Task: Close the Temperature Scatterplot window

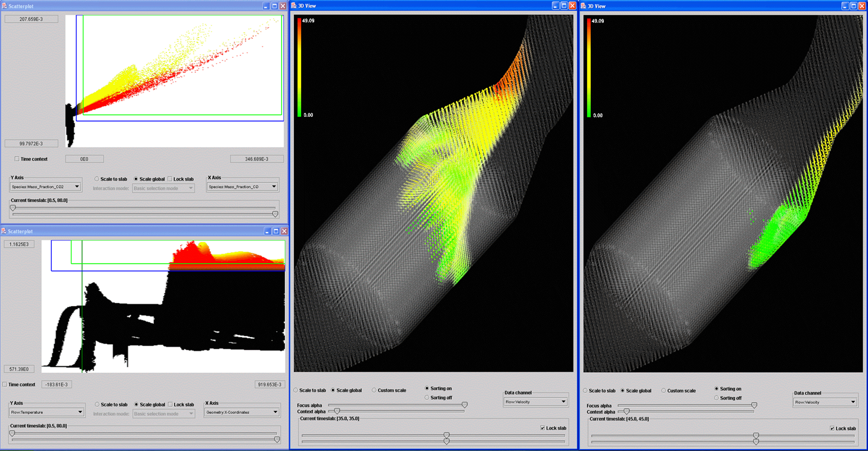Action: 284,231
